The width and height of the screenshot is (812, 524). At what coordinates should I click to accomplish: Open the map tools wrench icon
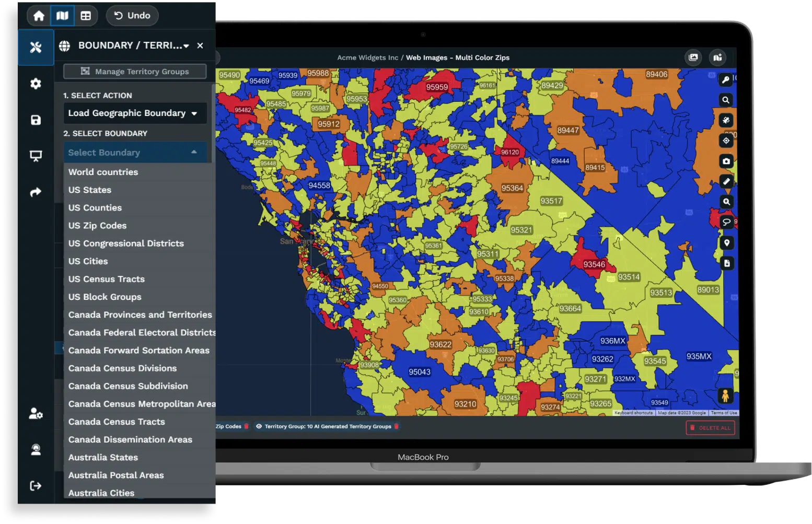click(36, 48)
